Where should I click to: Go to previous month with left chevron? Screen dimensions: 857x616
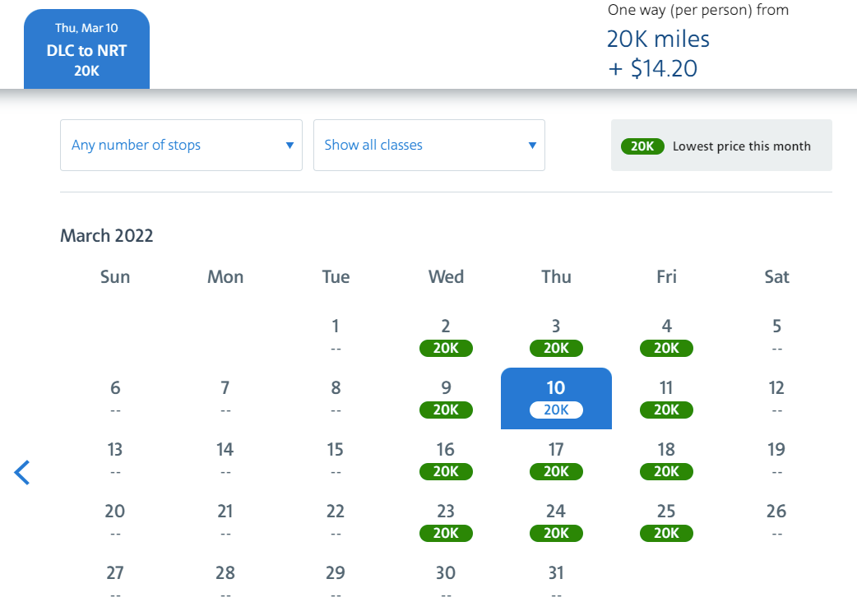pos(22,473)
